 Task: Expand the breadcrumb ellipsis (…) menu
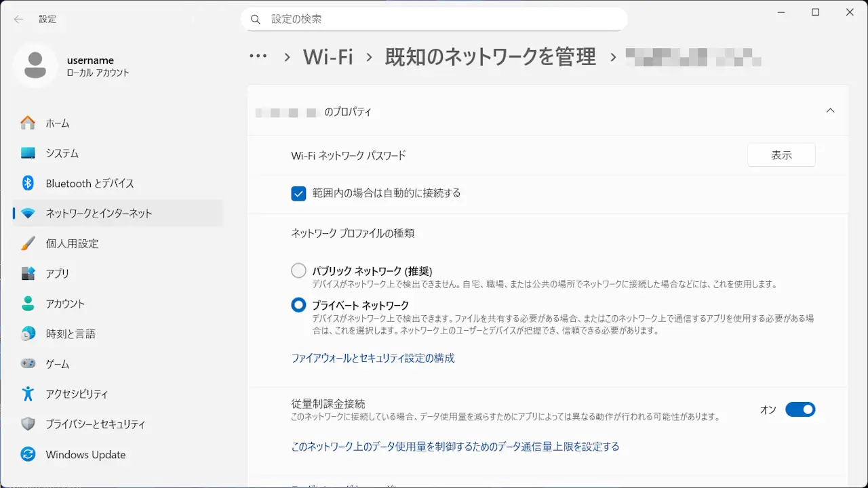coord(258,57)
